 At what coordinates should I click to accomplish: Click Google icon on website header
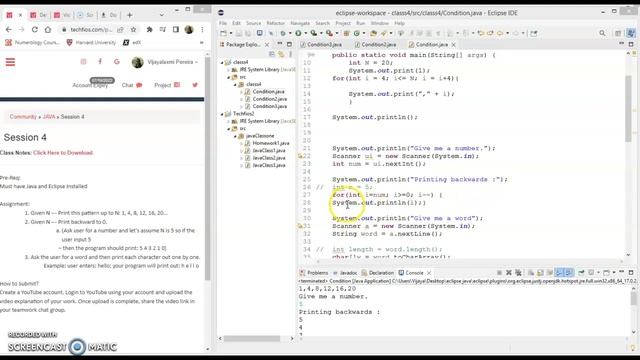117,62
